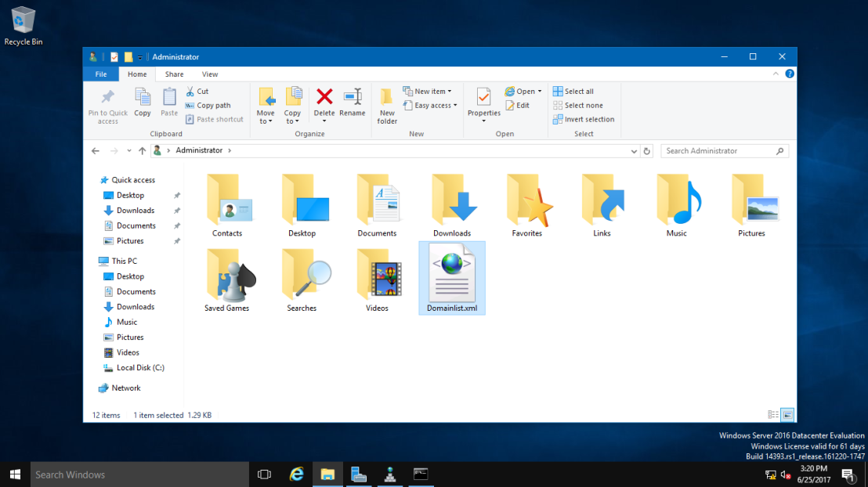This screenshot has width=868, height=487.
Task: Switch to the Share ribbon tab
Action: coord(175,74)
